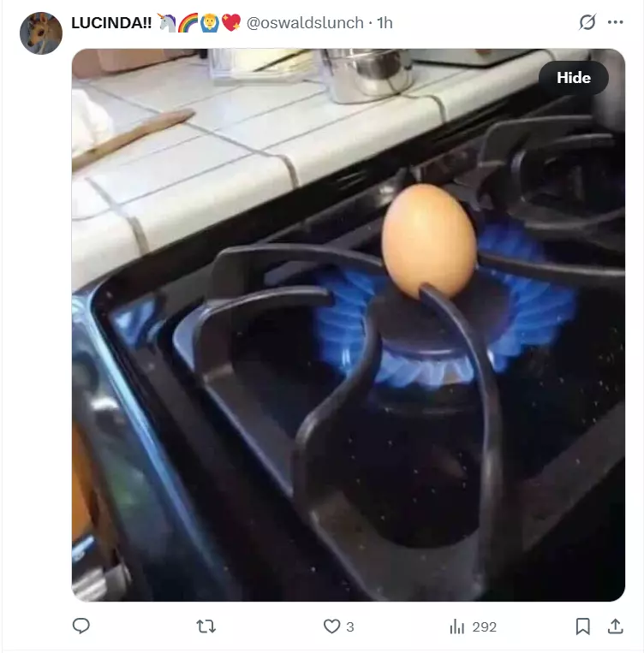Click the Grok circle-slash icon
Screen dimensions: 644x653
pos(587,22)
